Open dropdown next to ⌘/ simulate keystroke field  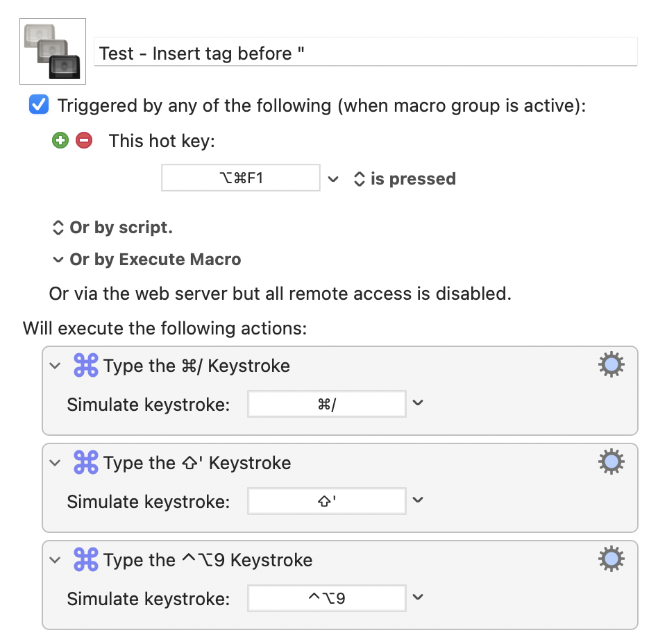pyautogui.click(x=418, y=402)
